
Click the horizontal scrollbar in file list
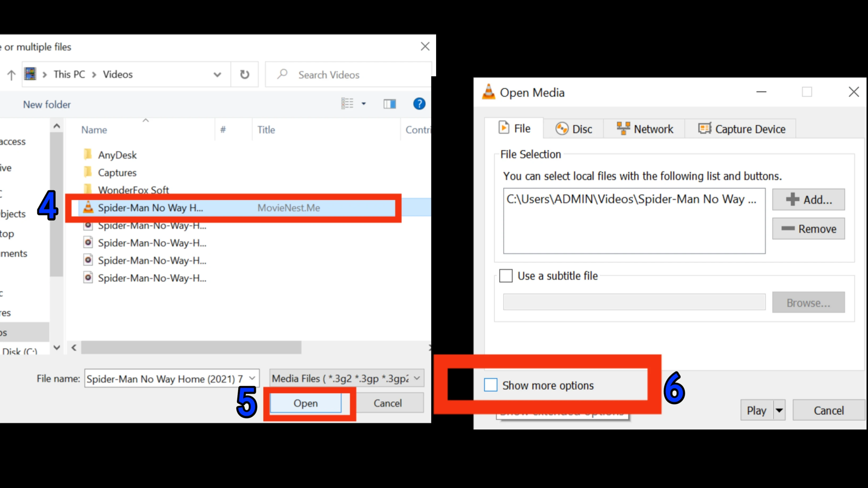pyautogui.click(x=191, y=347)
